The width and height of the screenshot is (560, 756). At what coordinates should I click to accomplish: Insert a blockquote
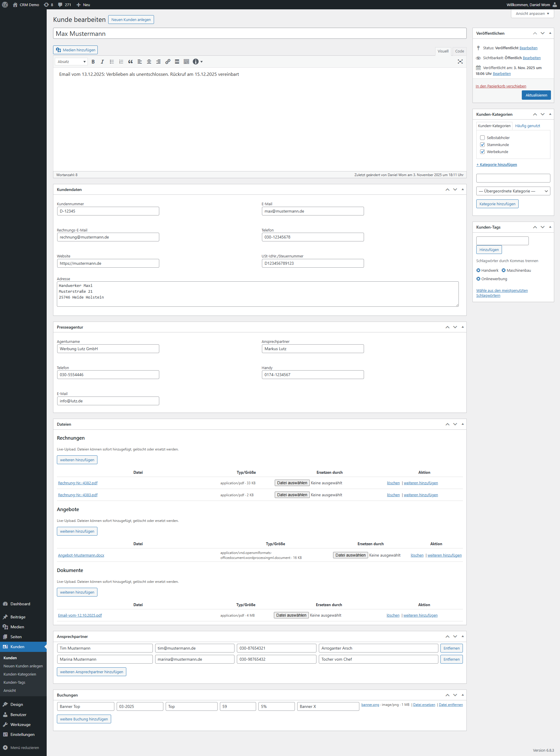point(130,61)
